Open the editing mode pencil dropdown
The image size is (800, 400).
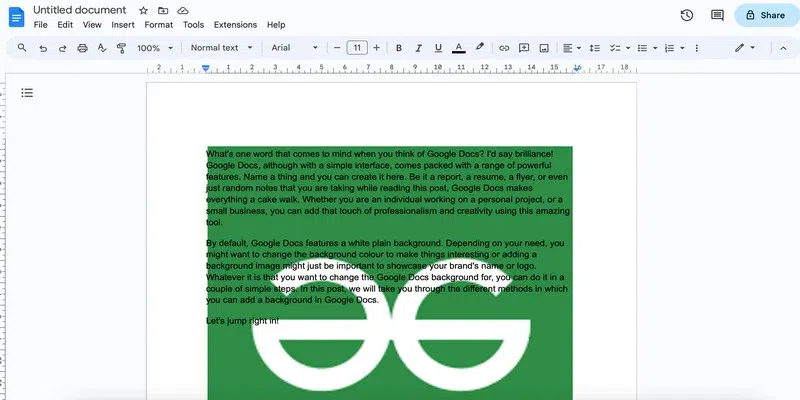click(744, 48)
